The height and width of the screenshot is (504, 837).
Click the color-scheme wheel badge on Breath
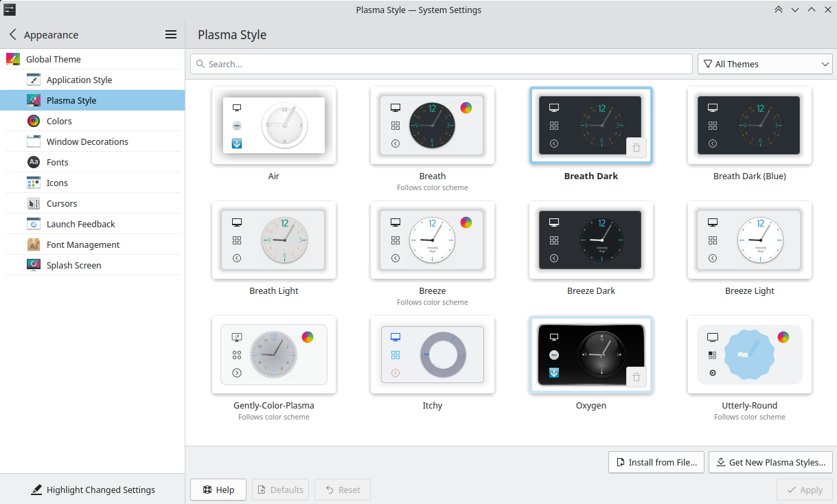(466, 108)
